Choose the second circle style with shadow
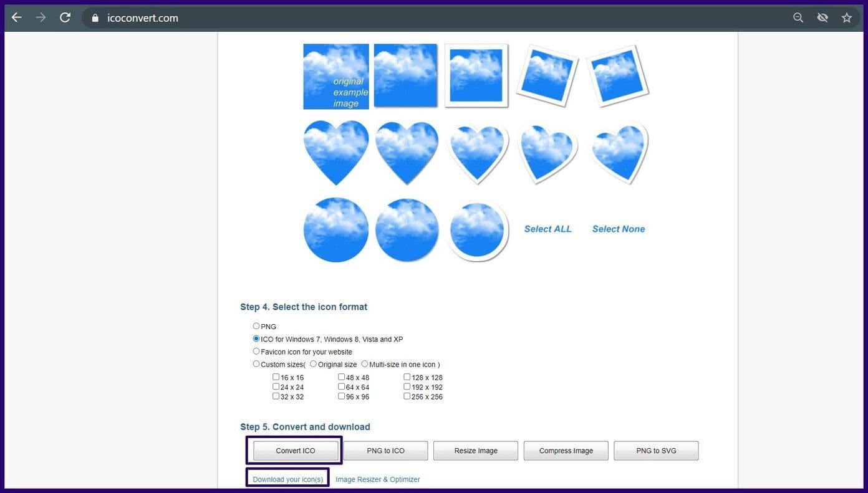This screenshot has width=868, height=493. point(407,229)
